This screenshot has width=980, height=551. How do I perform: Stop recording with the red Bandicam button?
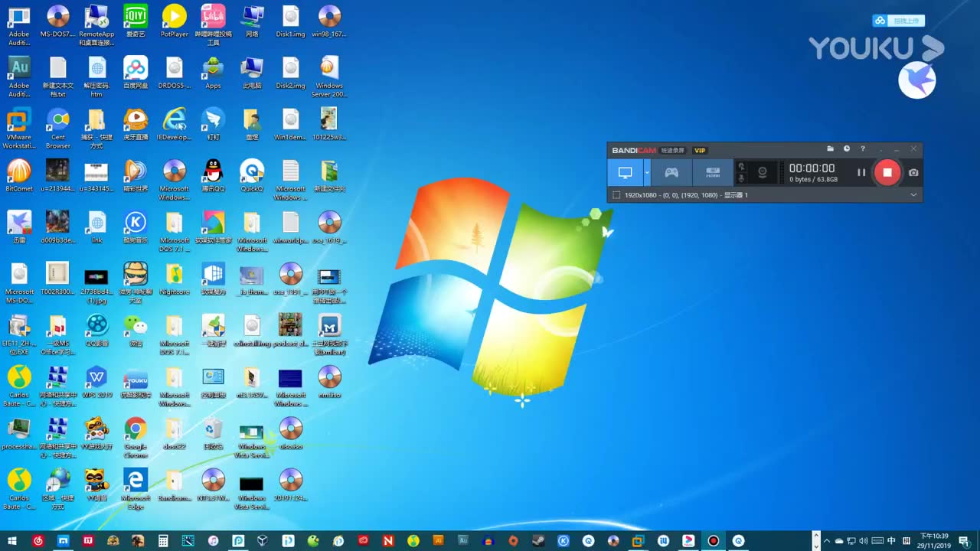coord(887,172)
